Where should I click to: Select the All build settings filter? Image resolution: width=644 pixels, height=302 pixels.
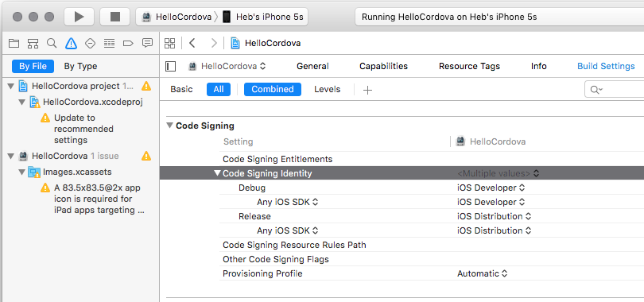pos(219,89)
